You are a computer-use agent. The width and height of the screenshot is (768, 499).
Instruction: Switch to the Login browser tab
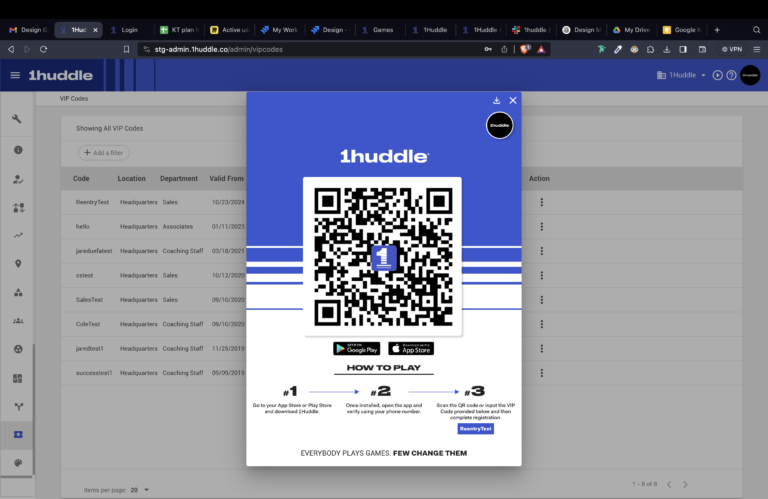coord(129,30)
